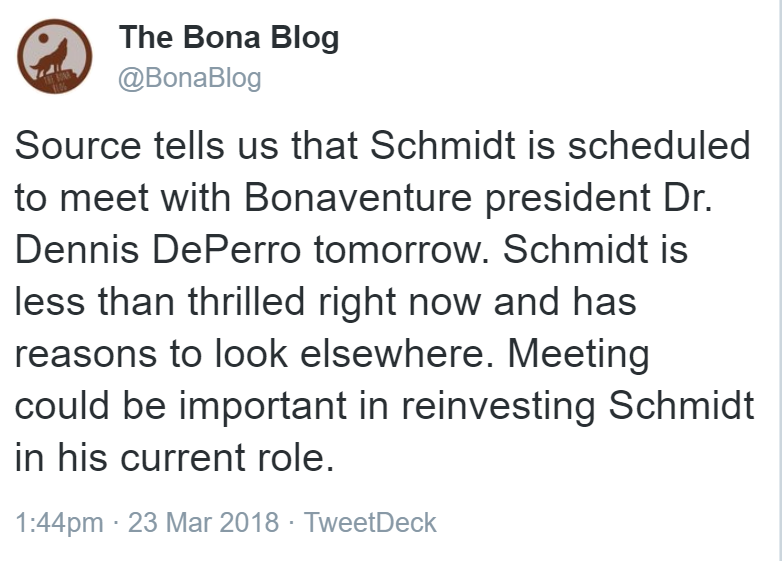
Task: Click the moon inside the avatar logo
Action: (44, 38)
